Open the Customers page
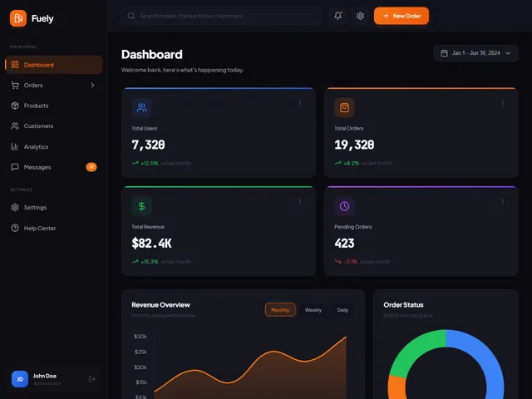532x399 pixels. pos(54,126)
